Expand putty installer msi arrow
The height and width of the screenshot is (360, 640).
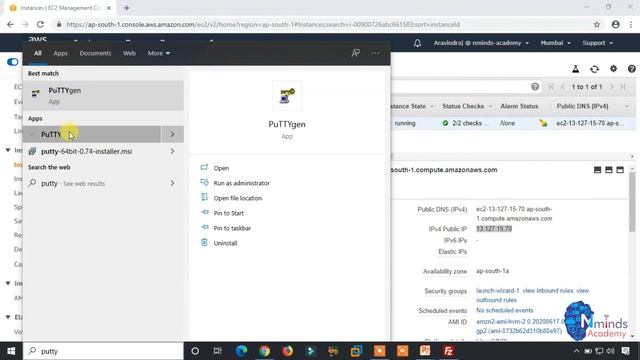(x=172, y=151)
